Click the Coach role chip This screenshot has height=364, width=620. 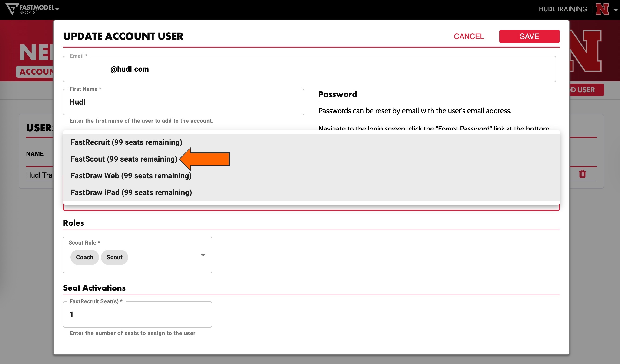[x=85, y=257]
